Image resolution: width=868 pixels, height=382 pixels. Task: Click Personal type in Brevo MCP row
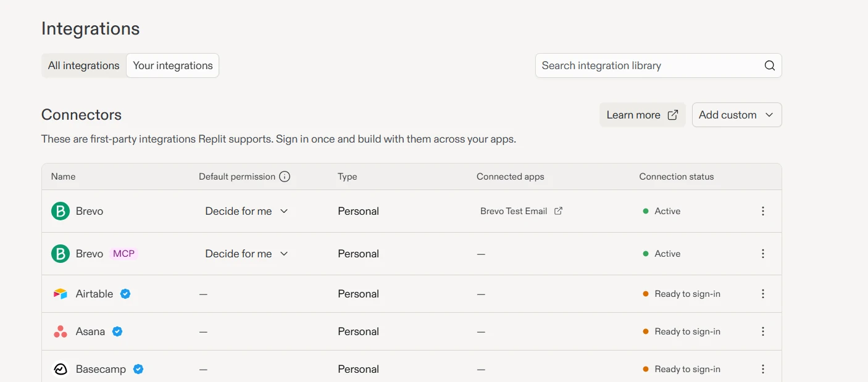[x=358, y=254]
